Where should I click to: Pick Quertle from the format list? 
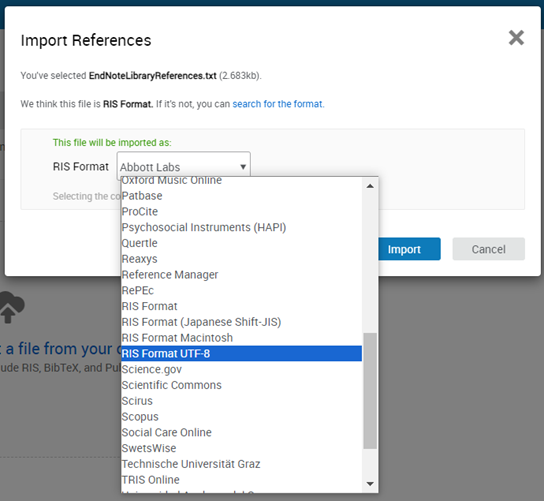pos(241,243)
